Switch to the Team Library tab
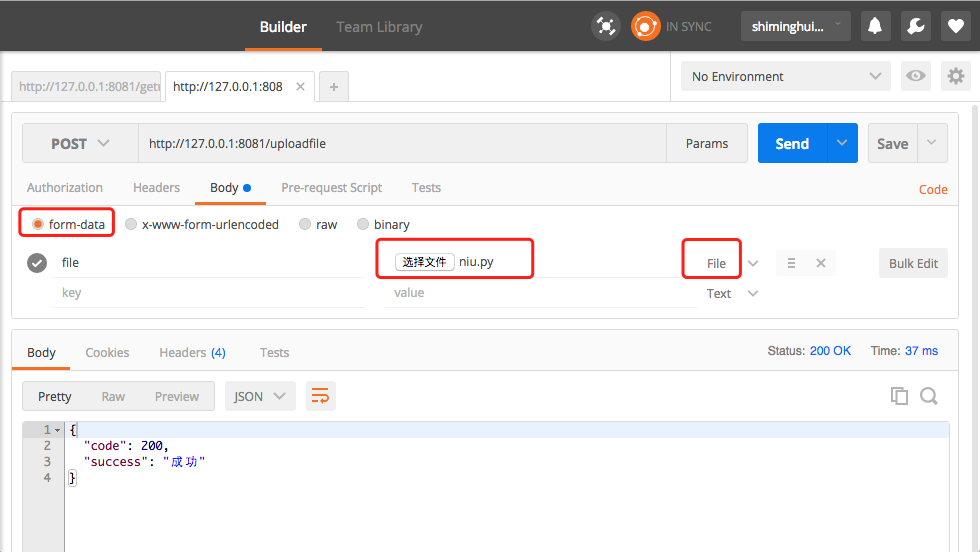Image resolution: width=980 pixels, height=552 pixels. 379,27
